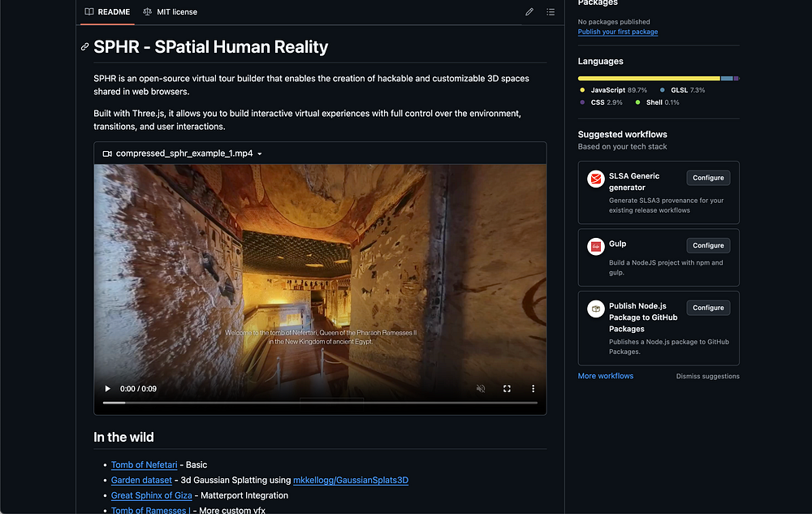Open the Great Sphinx of Giza link
The height and width of the screenshot is (514, 812).
pos(151,495)
